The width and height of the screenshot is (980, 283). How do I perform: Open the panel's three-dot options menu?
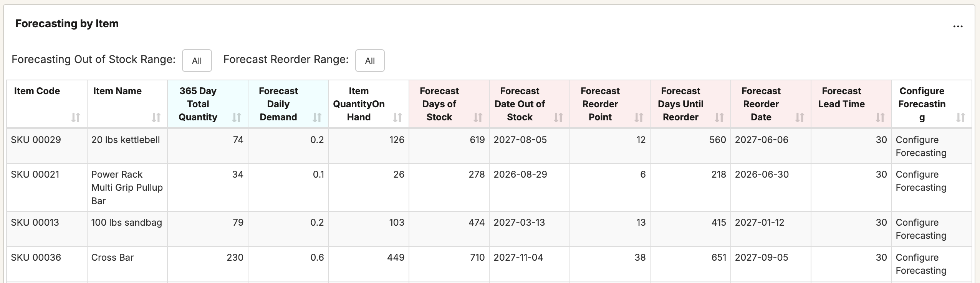(958, 26)
